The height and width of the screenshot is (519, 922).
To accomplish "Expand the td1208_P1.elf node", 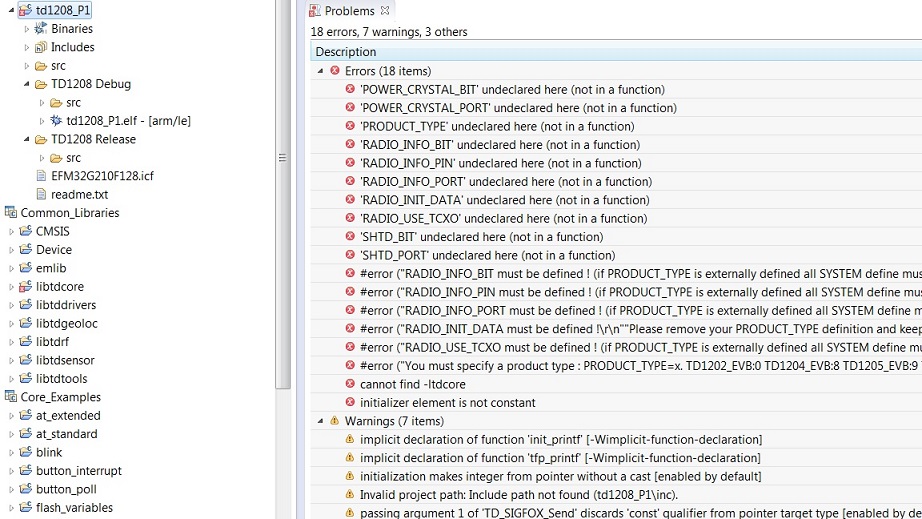I will 42,121.
